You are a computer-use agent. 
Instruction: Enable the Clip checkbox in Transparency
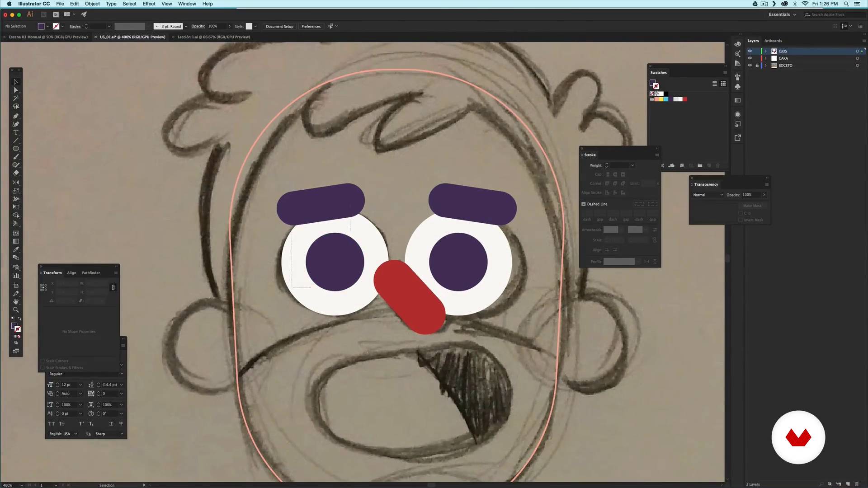point(741,213)
